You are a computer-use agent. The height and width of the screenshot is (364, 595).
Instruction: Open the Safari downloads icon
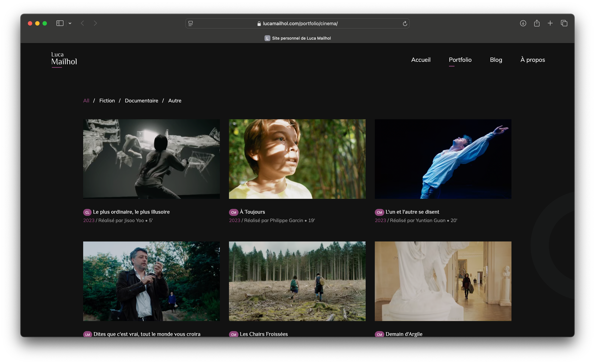pyautogui.click(x=523, y=23)
